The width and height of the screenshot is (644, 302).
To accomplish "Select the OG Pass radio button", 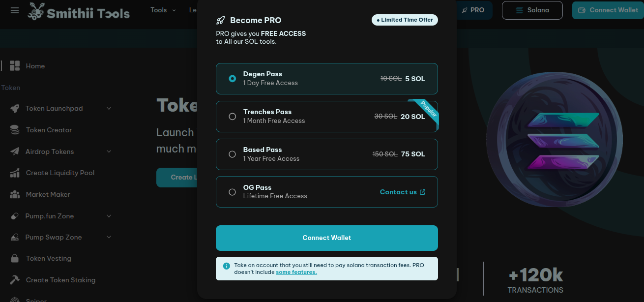I will [233, 192].
